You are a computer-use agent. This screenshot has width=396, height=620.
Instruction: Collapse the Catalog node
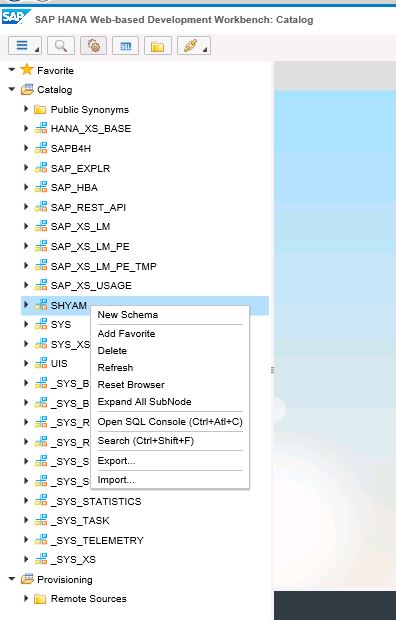tap(12, 89)
